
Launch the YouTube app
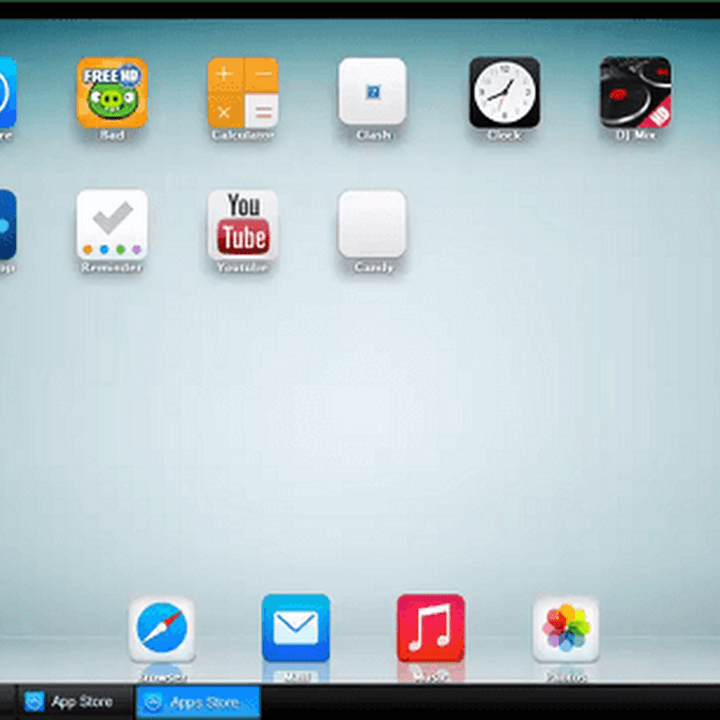pos(243,225)
